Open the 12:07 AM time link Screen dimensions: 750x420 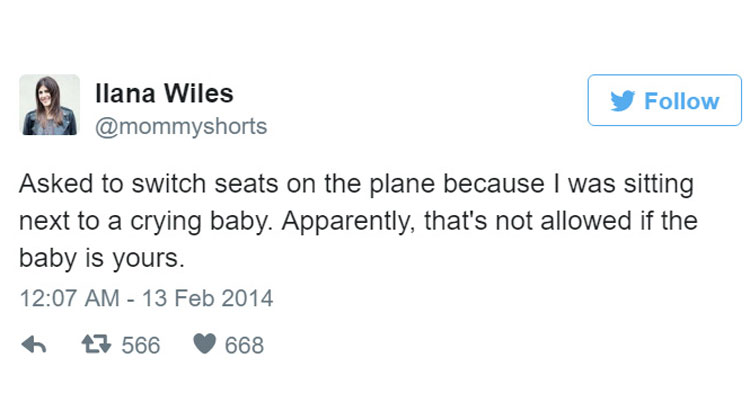click(x=69, y=298)
